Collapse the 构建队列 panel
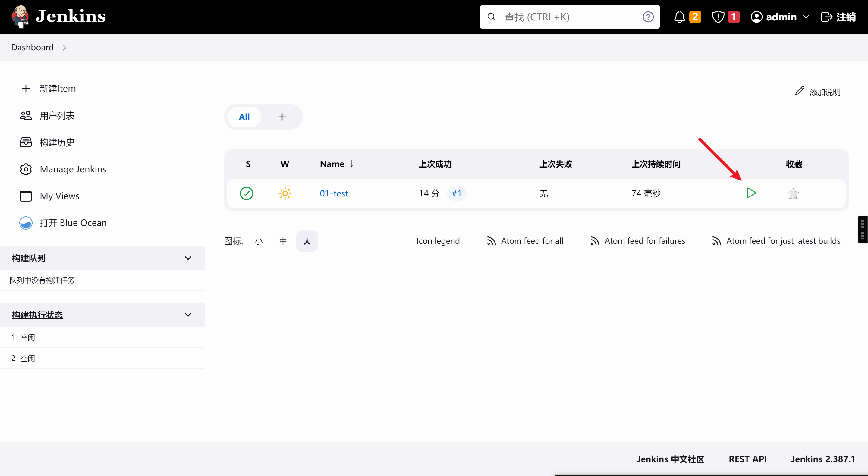868x476 pixels. pyautogui.click(x=188, y=258)
